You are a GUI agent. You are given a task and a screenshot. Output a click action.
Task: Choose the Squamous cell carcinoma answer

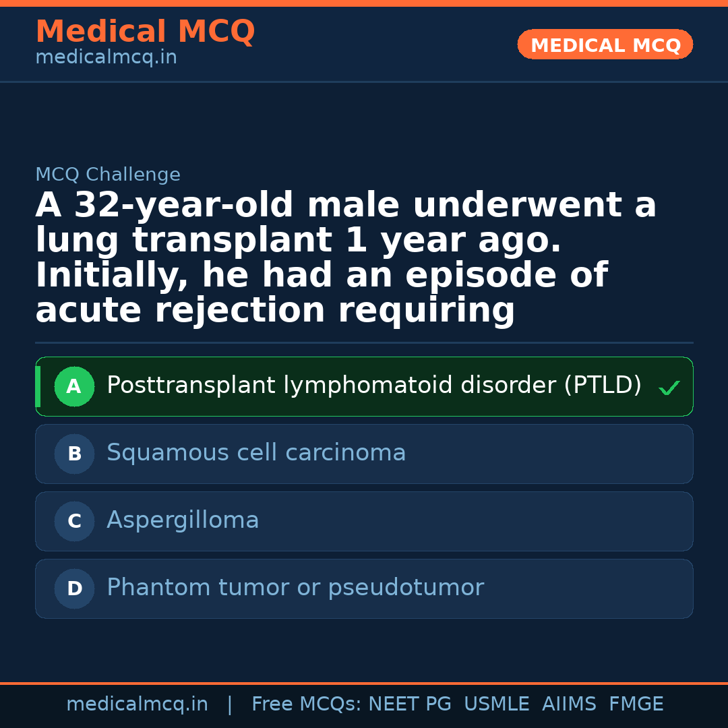256,453
